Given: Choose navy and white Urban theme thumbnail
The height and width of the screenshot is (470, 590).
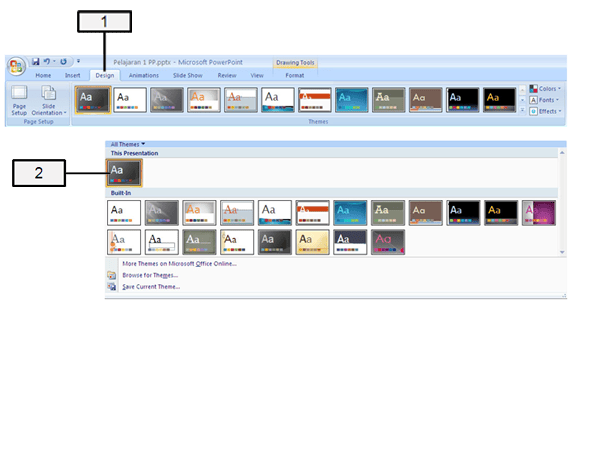Looking at the screenshot, I should pyautogui.click(x=350, y=242).
